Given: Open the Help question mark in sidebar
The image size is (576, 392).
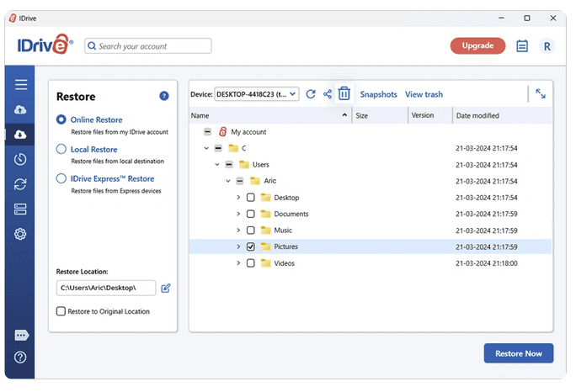Looking at the screenshot, I should 20,358.
